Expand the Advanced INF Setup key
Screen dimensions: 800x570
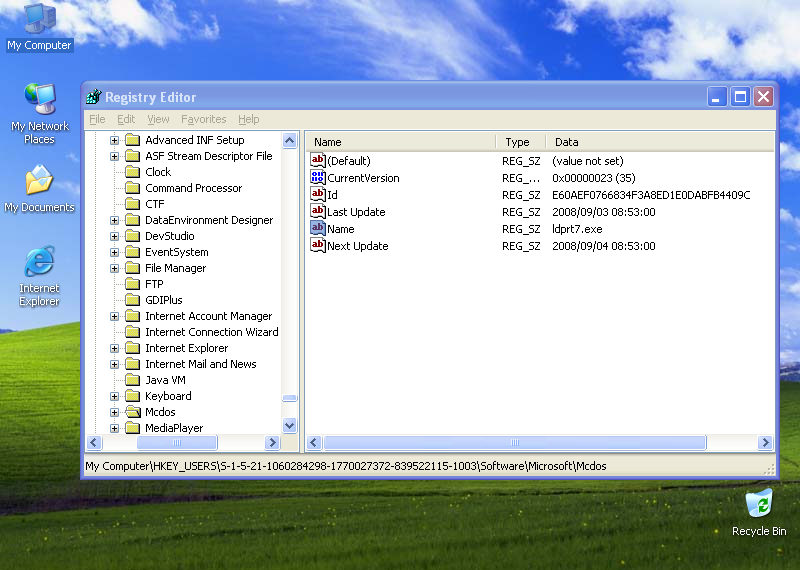(114, 140)
